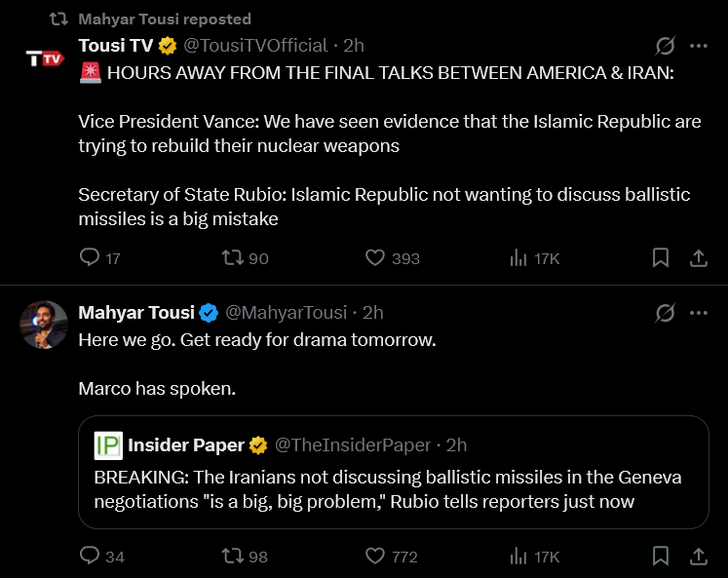Open the @MahyarTousi profile handle

point(287,313)
